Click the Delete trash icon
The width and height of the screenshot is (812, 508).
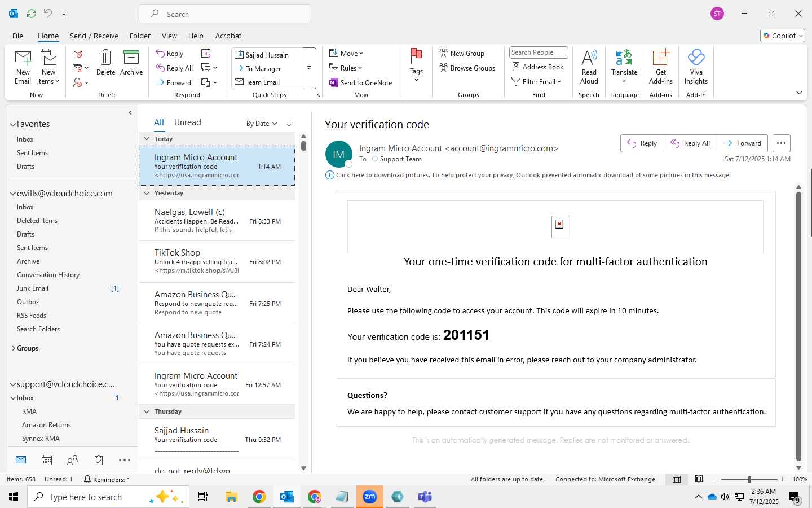click(x=105, y=58)
